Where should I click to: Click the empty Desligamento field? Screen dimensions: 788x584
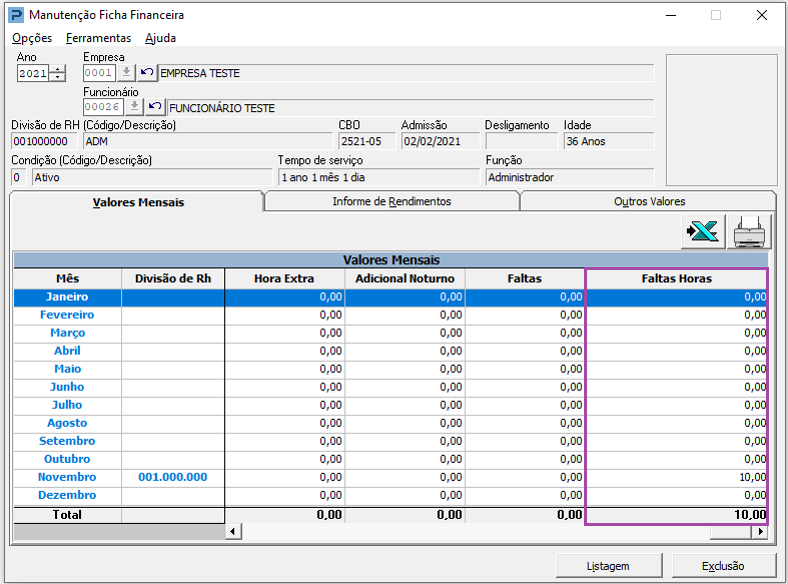point(522,141)
